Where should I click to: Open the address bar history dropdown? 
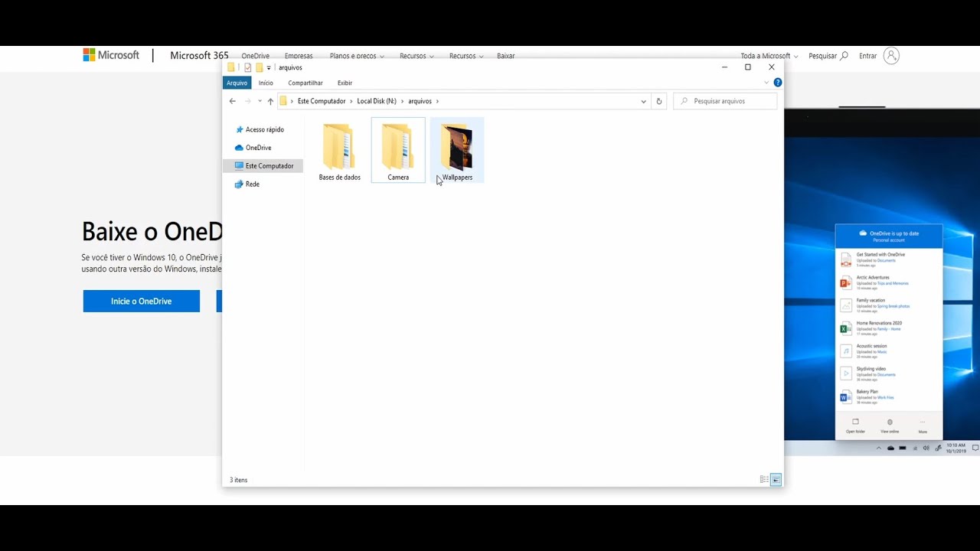point(643,101)
